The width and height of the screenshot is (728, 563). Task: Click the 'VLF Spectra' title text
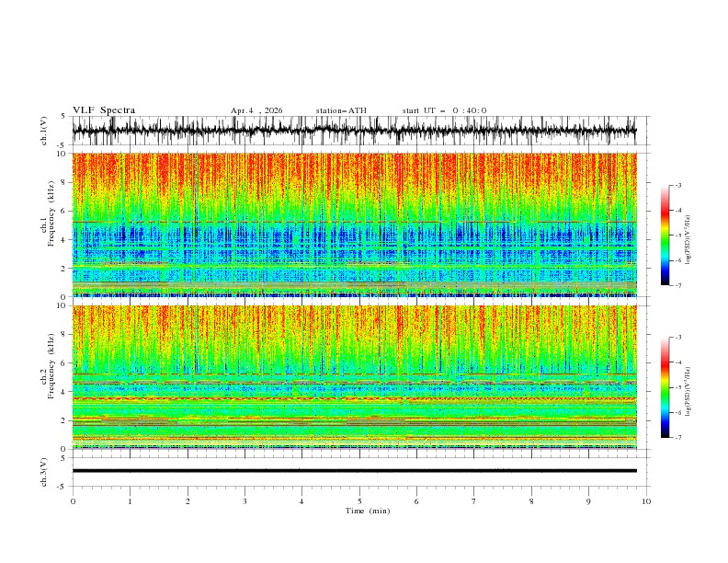coord(104,110)
